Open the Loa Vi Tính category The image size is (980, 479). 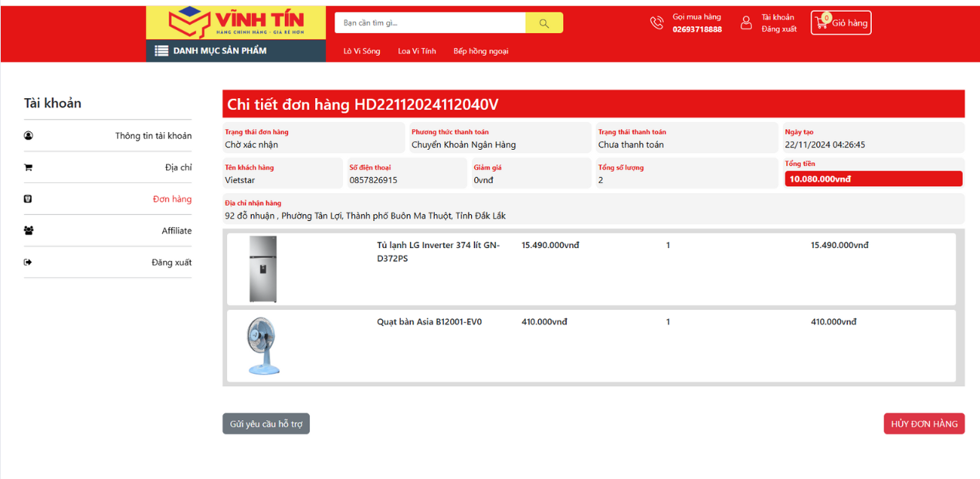[417, 51]
